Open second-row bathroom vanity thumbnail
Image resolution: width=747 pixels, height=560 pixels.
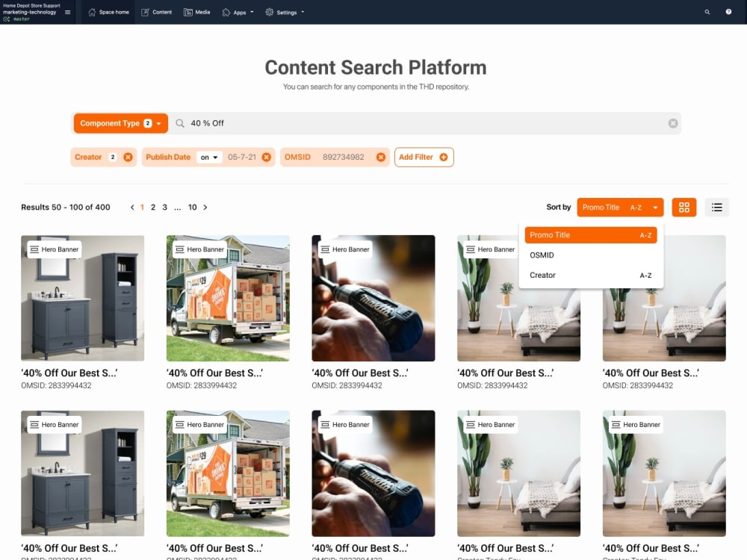click(82, 473)
